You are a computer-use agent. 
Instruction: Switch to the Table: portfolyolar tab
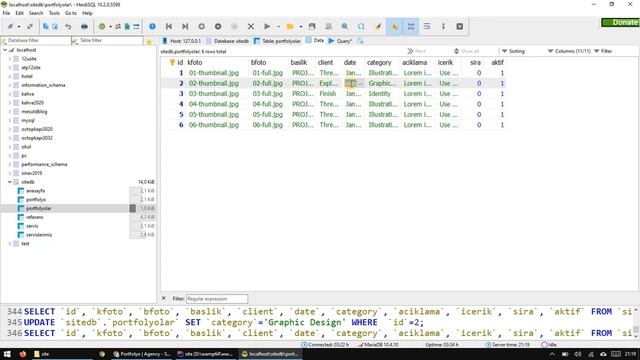pyautogui.click(x=277, y=41)
